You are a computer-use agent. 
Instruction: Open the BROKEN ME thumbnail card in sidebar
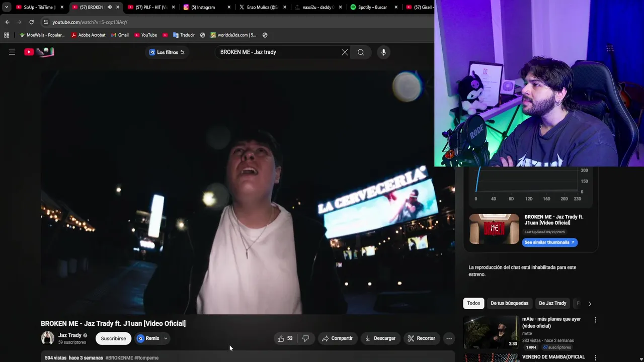494,229
